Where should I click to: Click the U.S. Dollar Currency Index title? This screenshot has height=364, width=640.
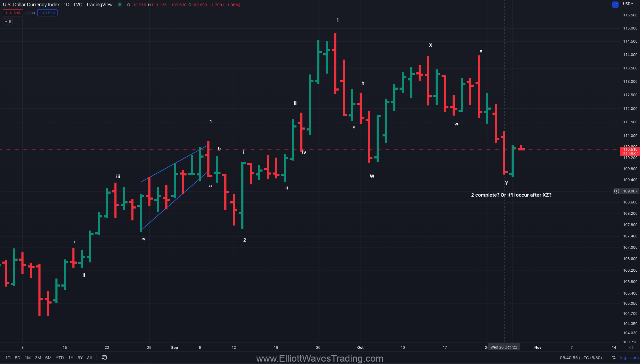[31, 5]
